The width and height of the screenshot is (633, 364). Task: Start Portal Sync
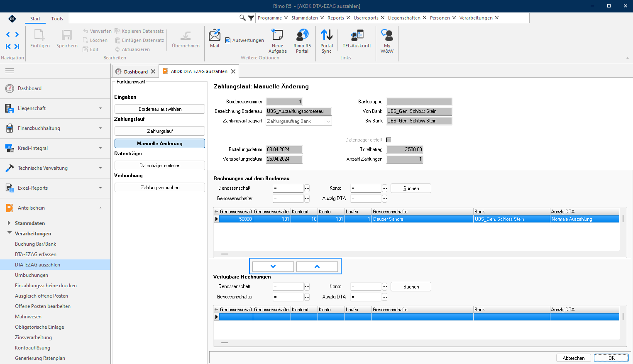coord(327,41)
